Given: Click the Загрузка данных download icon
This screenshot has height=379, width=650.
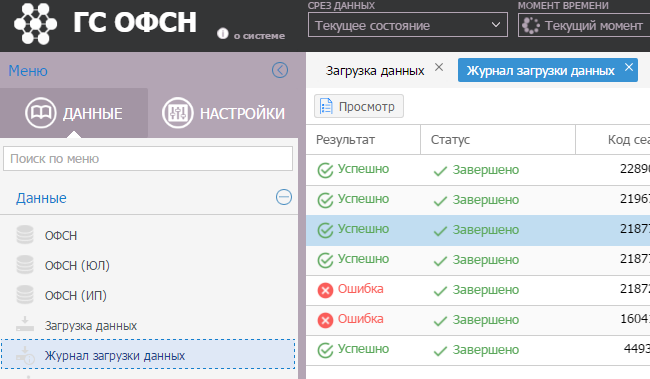Looking at the screenshot, I should 25,324.
